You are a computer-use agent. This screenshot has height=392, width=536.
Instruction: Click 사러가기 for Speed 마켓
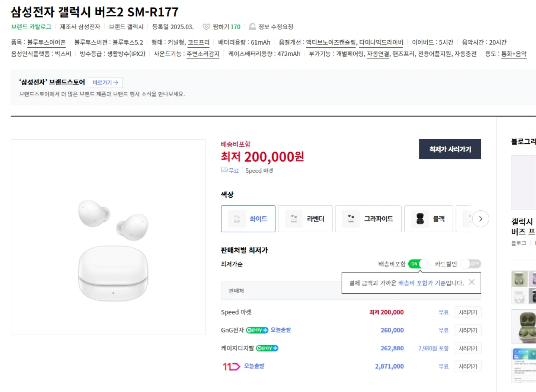tap(468, 312)
